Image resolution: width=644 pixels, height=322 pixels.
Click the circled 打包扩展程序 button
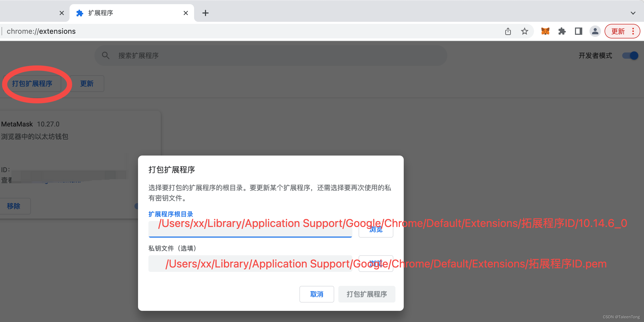coord(33,84)
